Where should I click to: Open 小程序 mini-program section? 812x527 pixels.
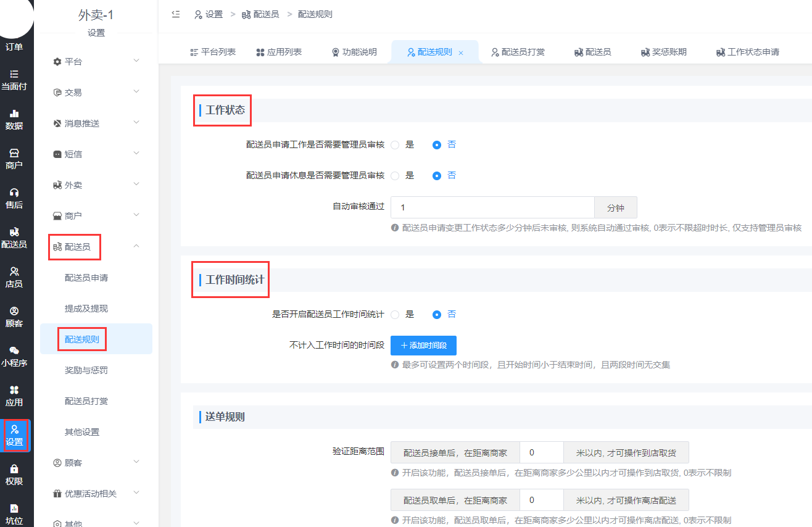coord(14,357)
